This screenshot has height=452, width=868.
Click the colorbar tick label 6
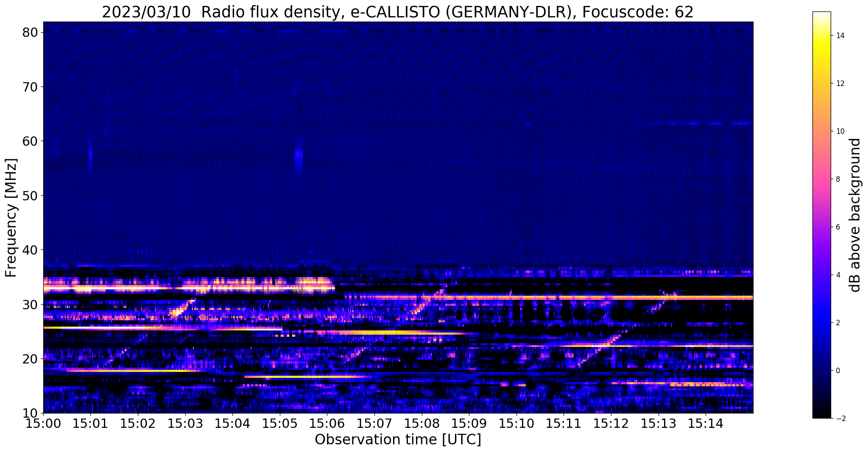(838, 227)
